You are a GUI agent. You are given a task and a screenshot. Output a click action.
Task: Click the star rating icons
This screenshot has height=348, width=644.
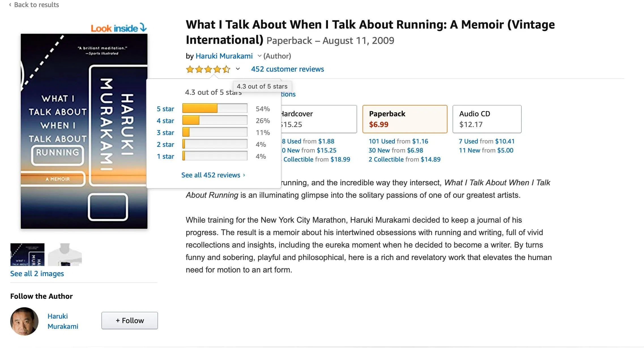point(208,69)
